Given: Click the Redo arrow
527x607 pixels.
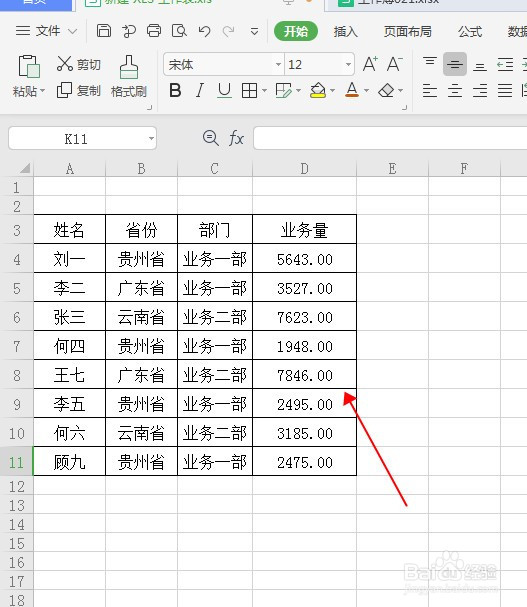Looking at the screenshot, I should (228, 31).
